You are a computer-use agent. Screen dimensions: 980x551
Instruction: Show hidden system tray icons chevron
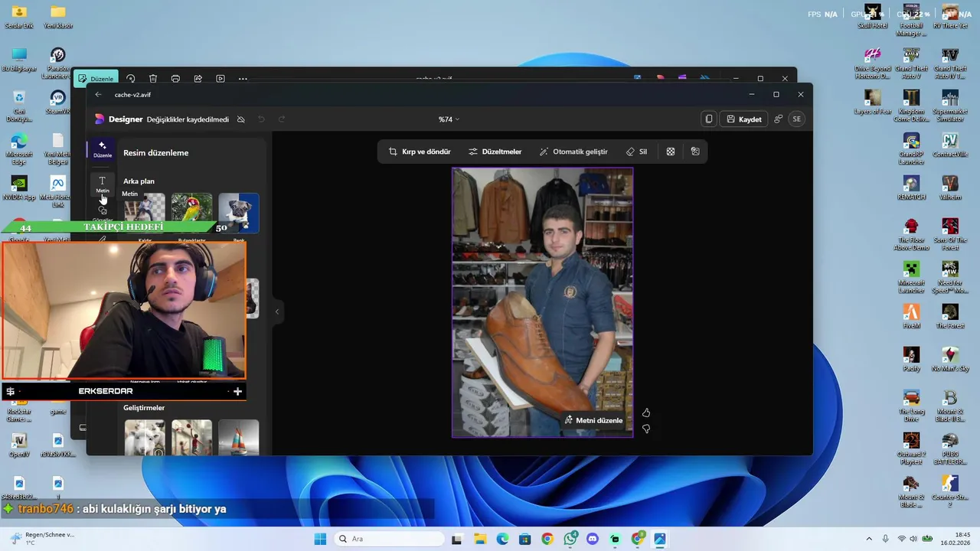[x=869, y=539]
